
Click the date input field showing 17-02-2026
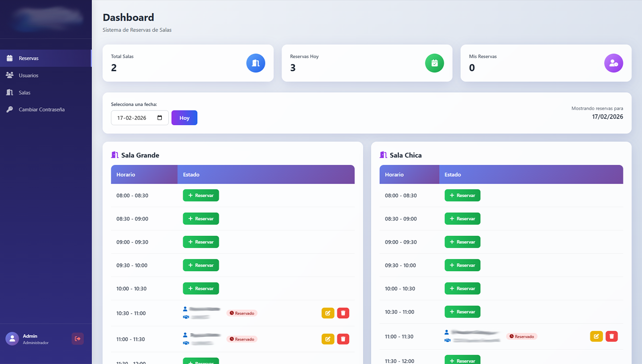[x=134, y=118]
